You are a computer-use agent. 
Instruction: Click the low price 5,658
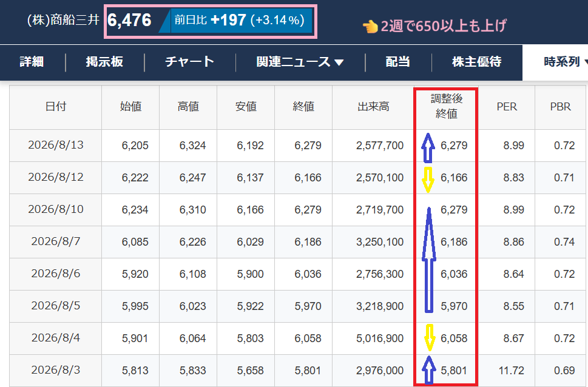pos(250,371)
